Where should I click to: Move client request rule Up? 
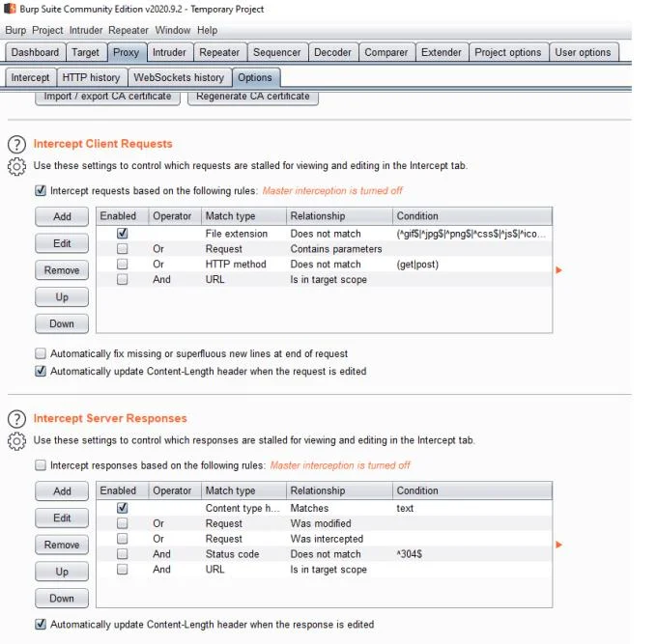point(62,296)
